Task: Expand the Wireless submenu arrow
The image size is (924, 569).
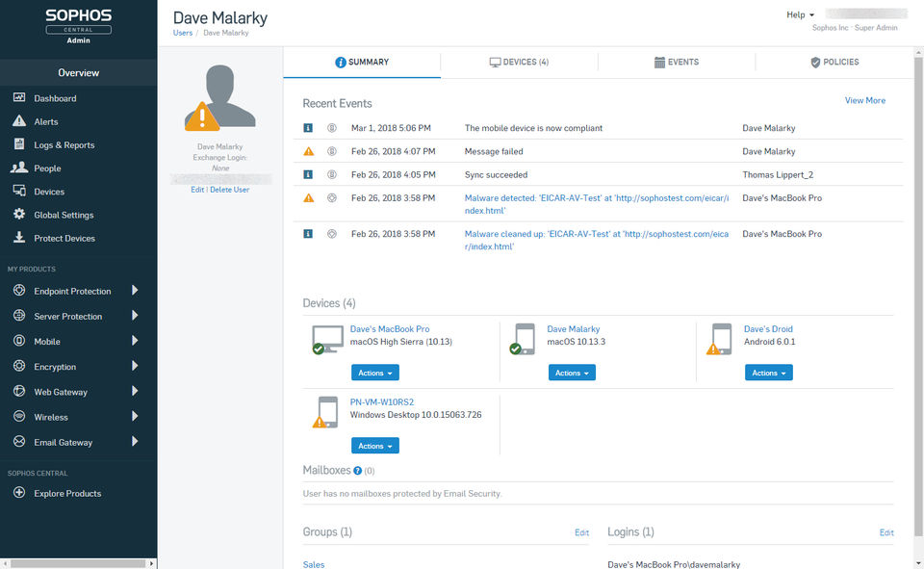Action: (x=135, y=416)
